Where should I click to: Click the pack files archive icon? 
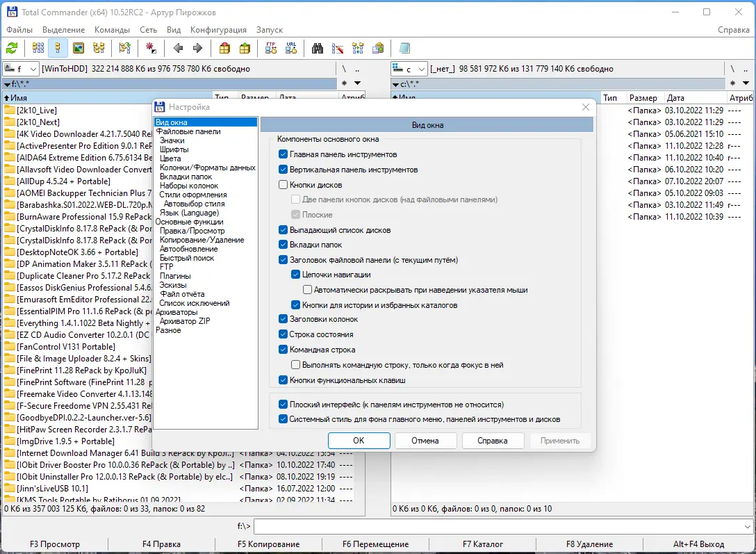(224, 48)
